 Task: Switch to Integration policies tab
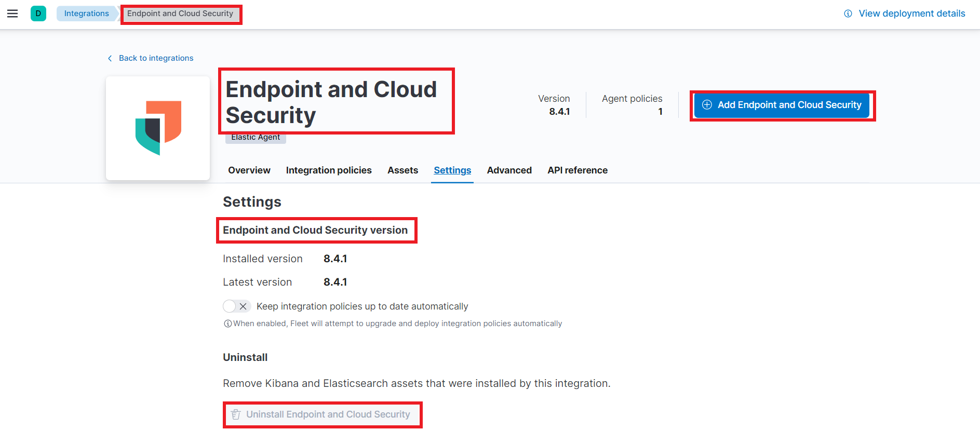pyautogui.click(x=329, y=170)
